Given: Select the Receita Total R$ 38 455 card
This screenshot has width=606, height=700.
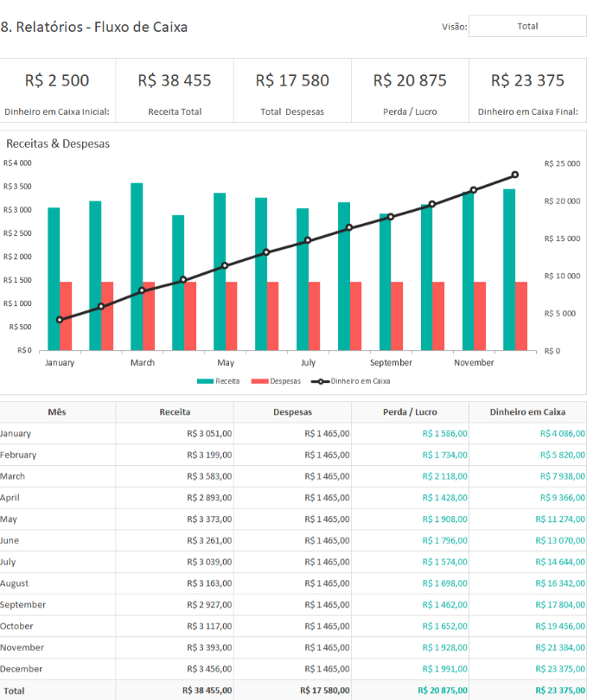Looking at the screenshot, I should tap(175, 91).
